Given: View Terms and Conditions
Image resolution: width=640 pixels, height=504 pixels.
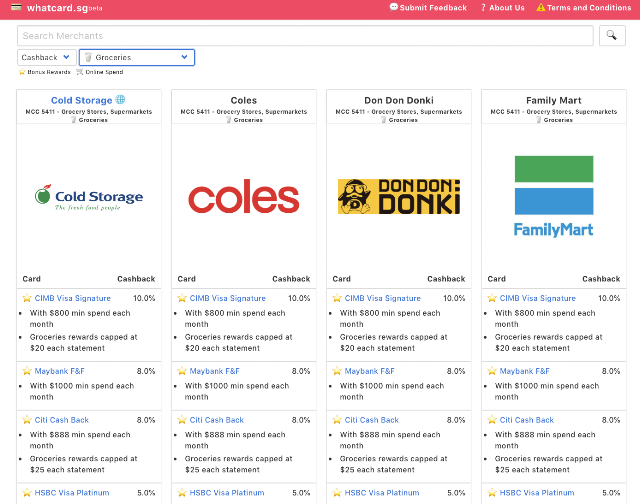Looking at the screenshot, I should tap(584, 7).
